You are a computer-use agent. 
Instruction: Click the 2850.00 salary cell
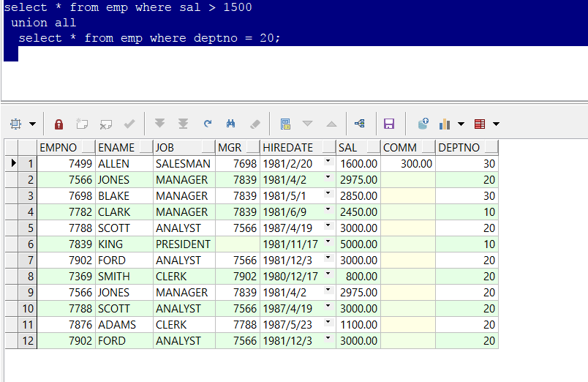coord(358,196)
